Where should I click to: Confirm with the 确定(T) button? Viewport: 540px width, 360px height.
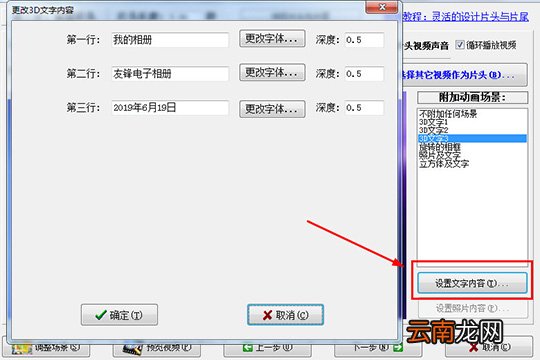[120, 315]
